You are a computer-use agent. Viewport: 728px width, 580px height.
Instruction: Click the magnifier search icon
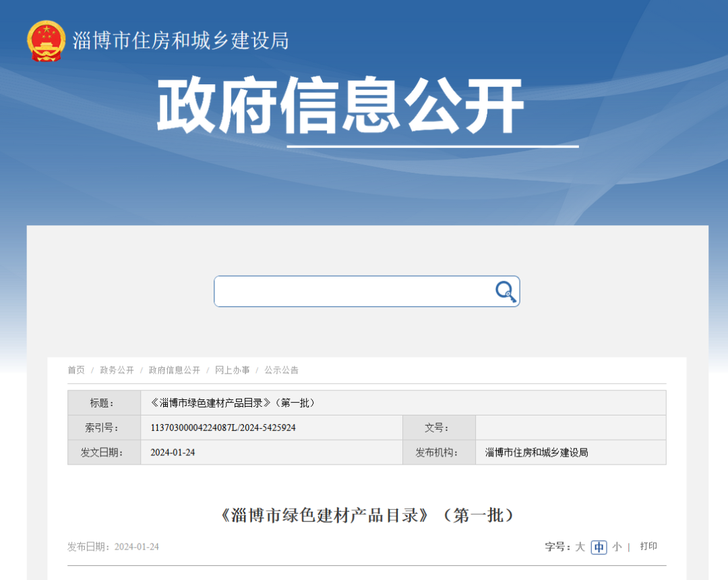(506, 291)
